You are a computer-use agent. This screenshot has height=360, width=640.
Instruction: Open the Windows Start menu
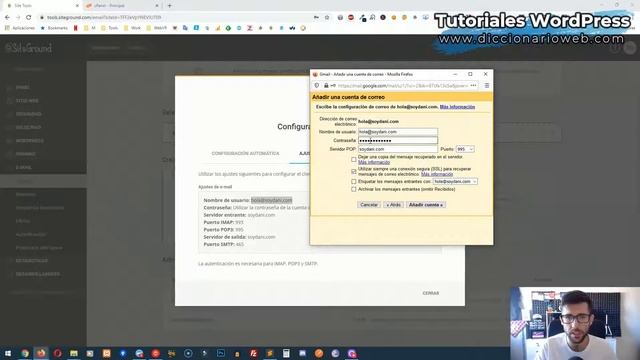[x=8, y=353]
